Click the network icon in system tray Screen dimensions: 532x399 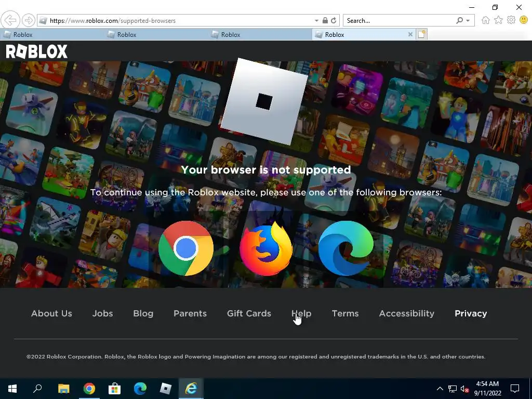click(453, 389)
